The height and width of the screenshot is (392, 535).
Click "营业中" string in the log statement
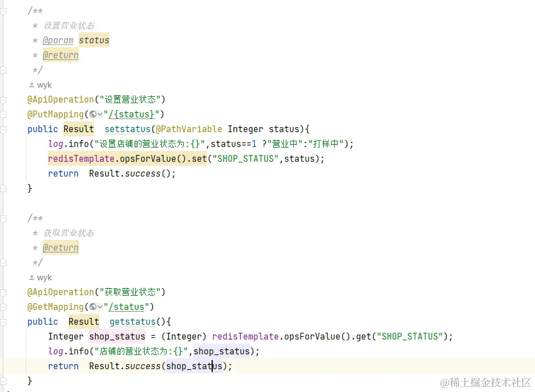285,144
